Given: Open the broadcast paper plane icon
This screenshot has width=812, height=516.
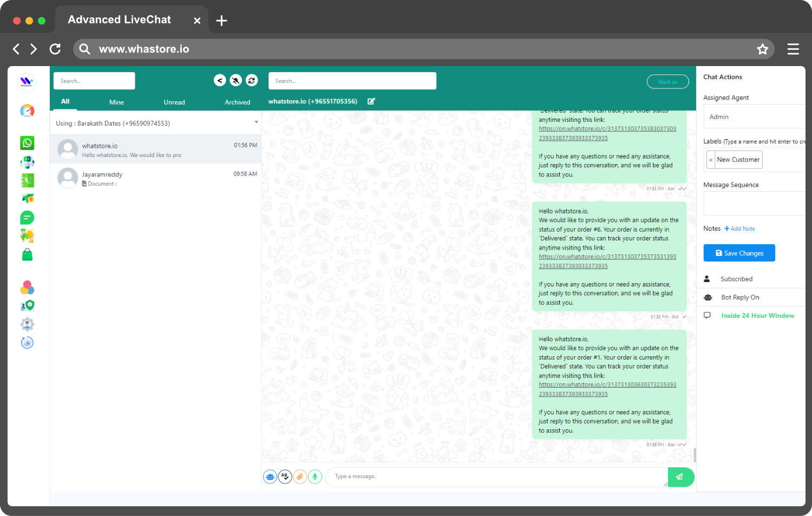Looking at the screenshot, I should point(27,199).
